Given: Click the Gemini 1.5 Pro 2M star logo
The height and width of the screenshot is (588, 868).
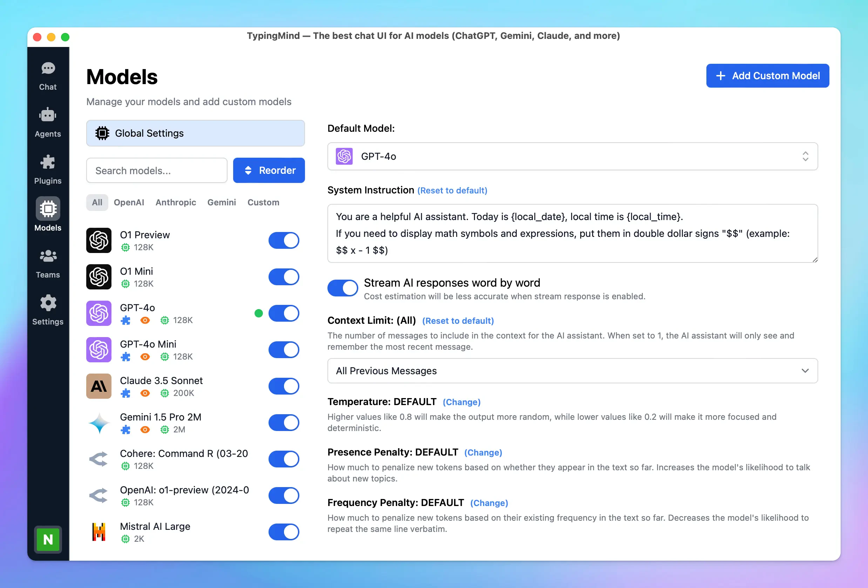Looking at the screenshot, I should pos(99,423).
